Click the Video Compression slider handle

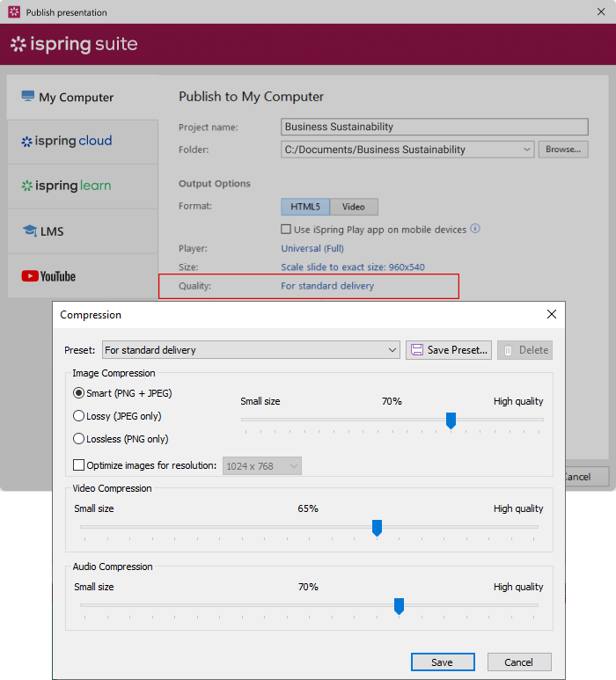click(x=377, y=527)
